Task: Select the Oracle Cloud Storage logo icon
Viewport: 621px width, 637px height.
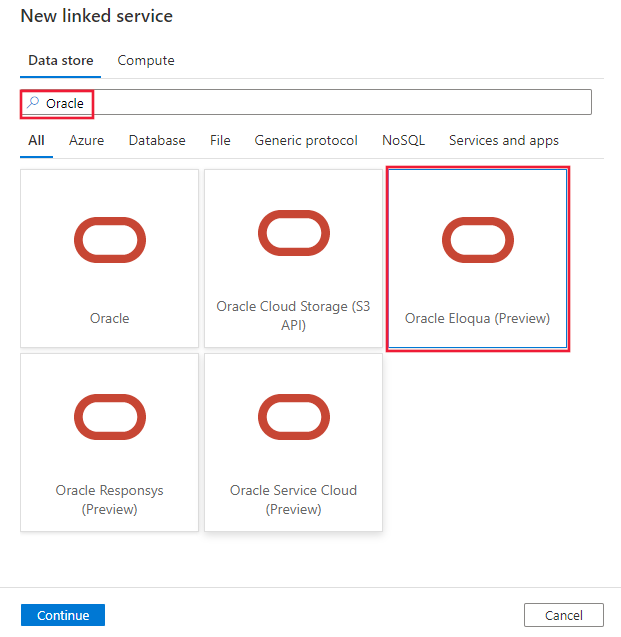Action: (294, 233)
